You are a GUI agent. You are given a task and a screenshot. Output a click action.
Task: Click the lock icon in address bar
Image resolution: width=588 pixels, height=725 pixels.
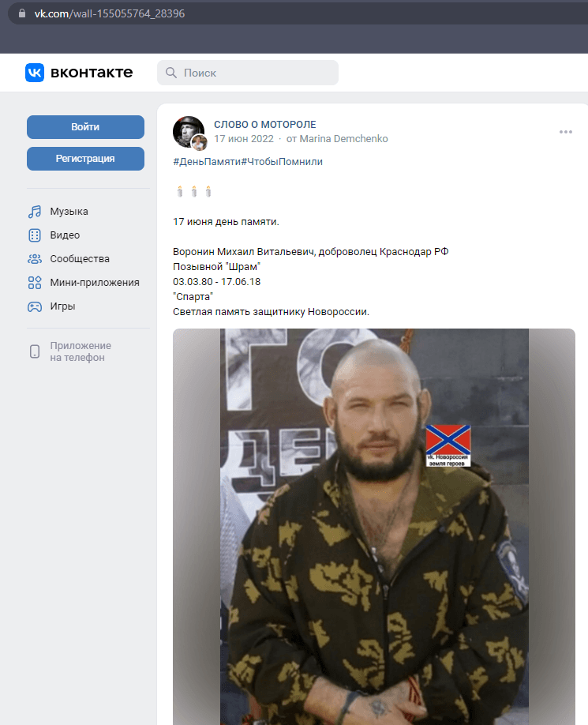(x=22, y=13)
